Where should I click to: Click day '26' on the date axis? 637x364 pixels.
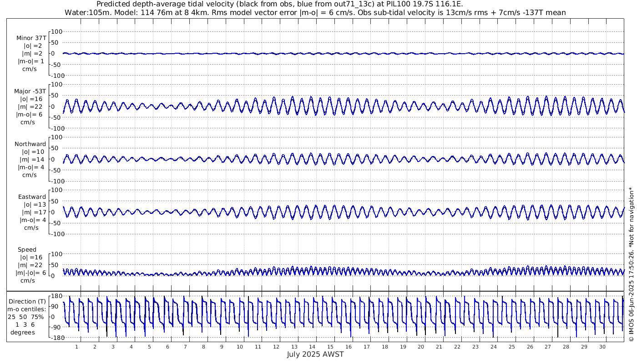(530, 347)
